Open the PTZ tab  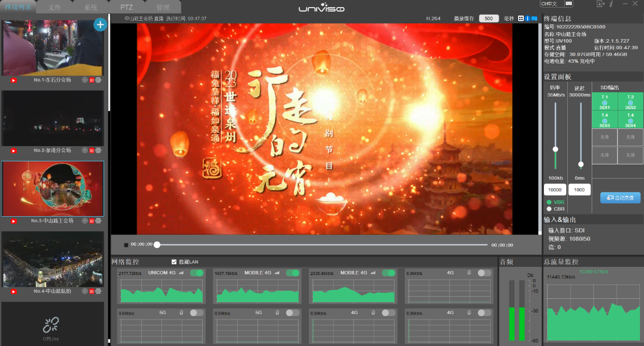[x=126, y=7]
